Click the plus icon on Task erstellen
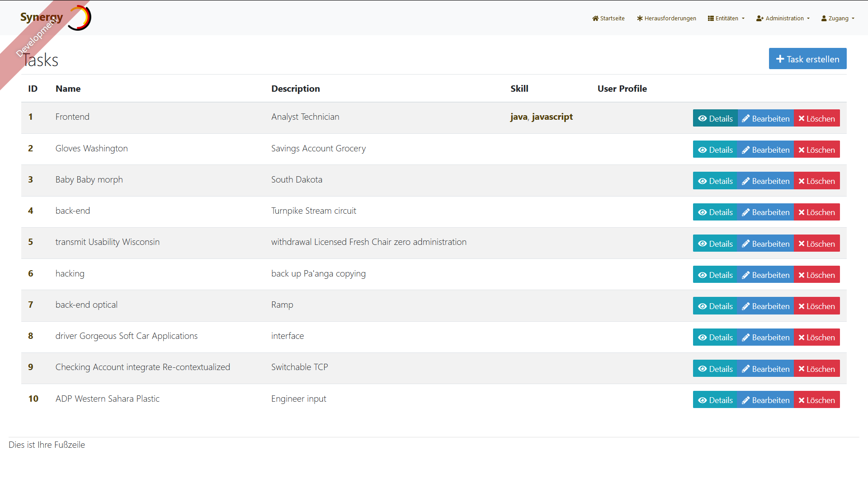This screenshot has height=488, width=868. [780, 59]
